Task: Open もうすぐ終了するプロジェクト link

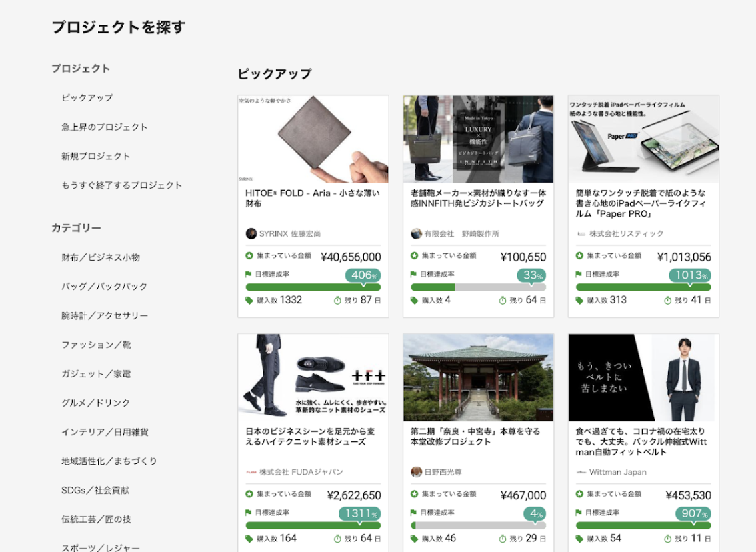Action: click(121, 185)
